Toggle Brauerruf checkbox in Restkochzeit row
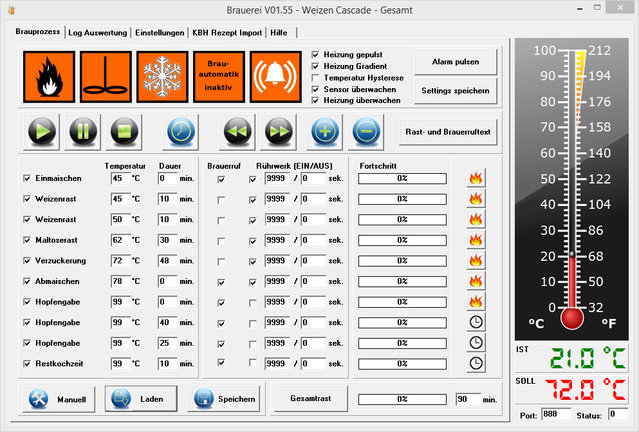639x432 pixels. 221,362
